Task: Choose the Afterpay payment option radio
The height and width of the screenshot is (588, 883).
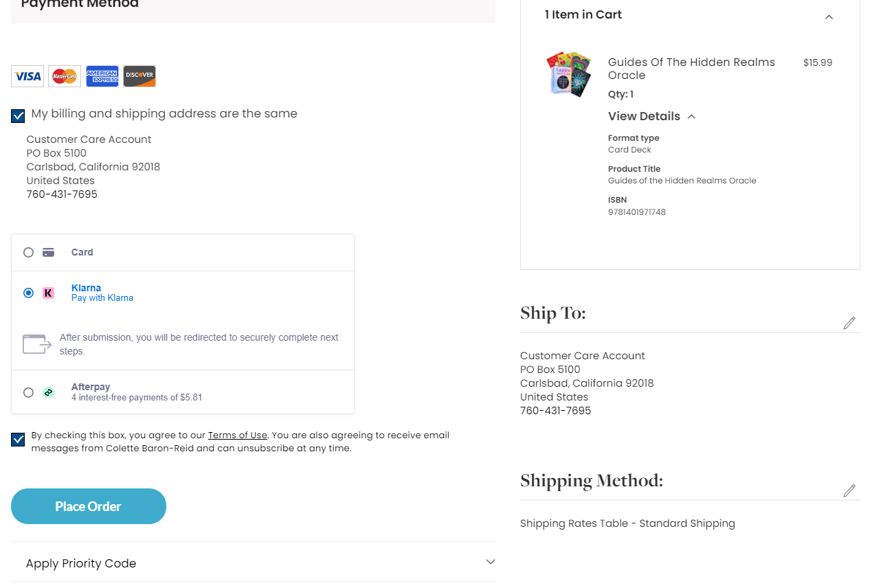Action: [28, 392]
